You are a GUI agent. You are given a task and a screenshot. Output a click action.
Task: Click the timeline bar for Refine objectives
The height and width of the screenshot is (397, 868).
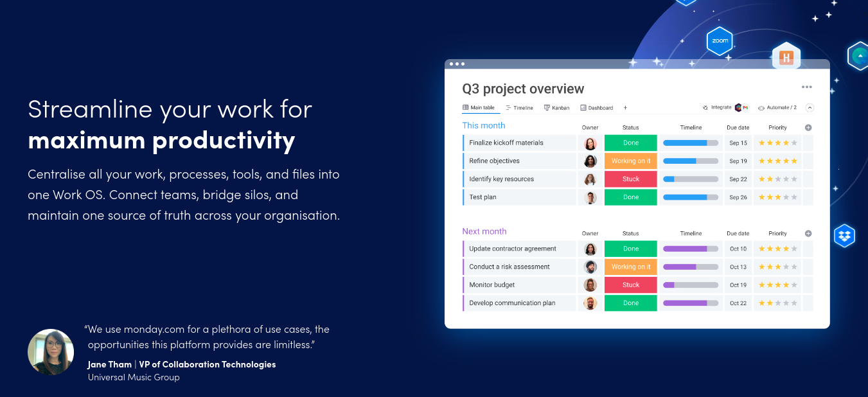691,161
